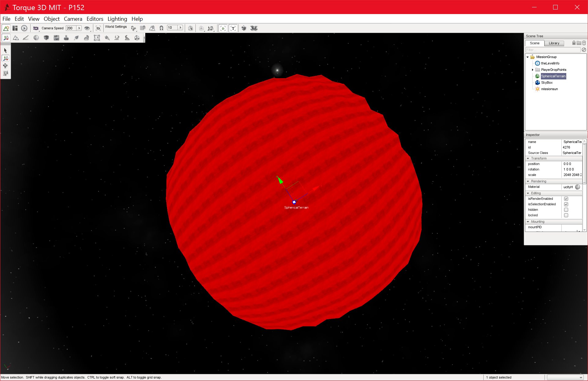Open the Object menu
Screen dimensions: 588x381
(52, 19)
